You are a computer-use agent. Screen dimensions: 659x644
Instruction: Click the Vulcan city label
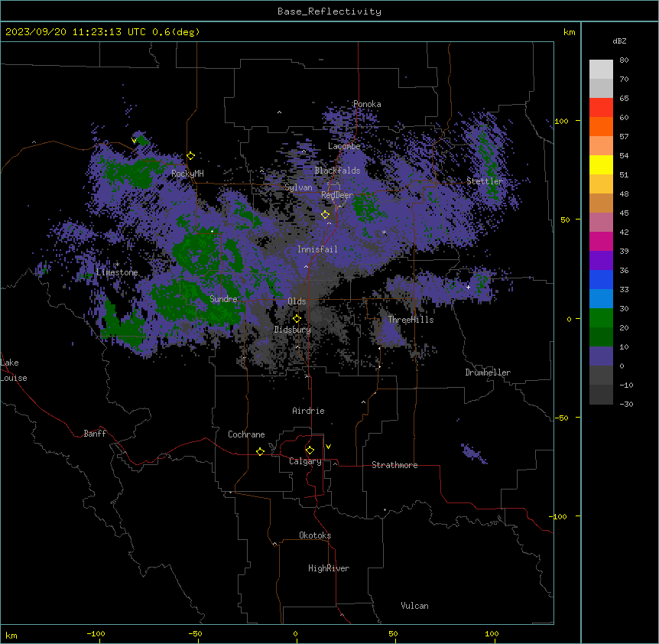tap(414, 606)
